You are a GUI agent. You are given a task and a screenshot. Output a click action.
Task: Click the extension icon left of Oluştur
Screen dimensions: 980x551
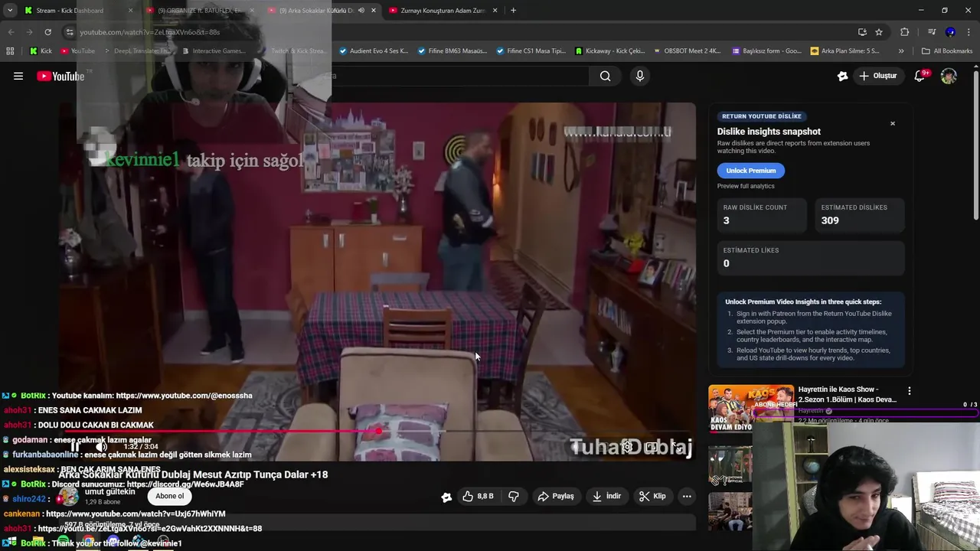coord(842,76)
